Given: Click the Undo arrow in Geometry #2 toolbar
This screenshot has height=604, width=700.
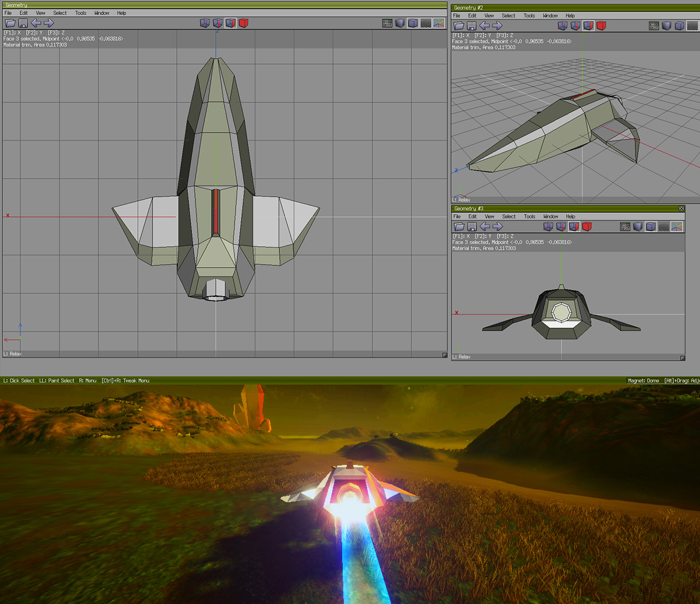Looking at the screenshot, I should [484, 26].
